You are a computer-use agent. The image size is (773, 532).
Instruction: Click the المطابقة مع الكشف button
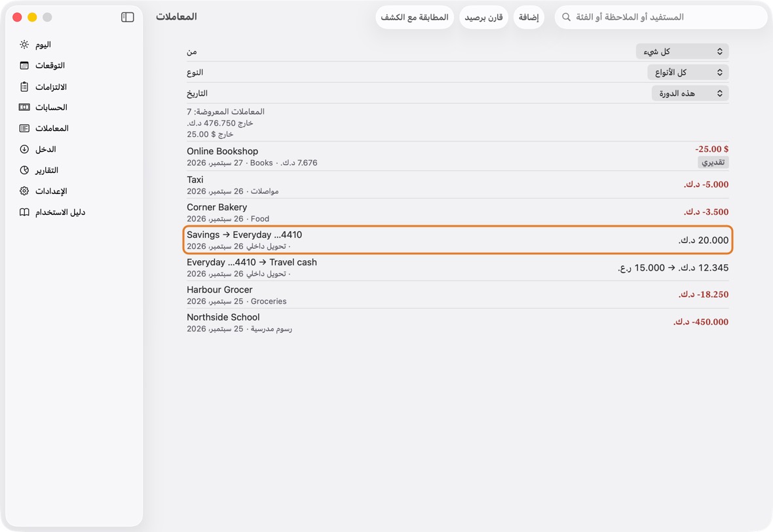click(414, 17)
